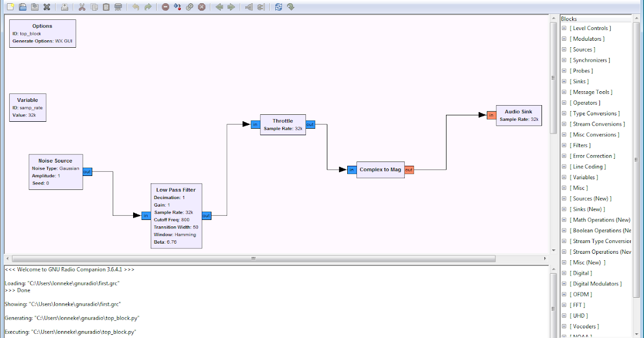Click the Blocks panel header label

click(569, 19)
